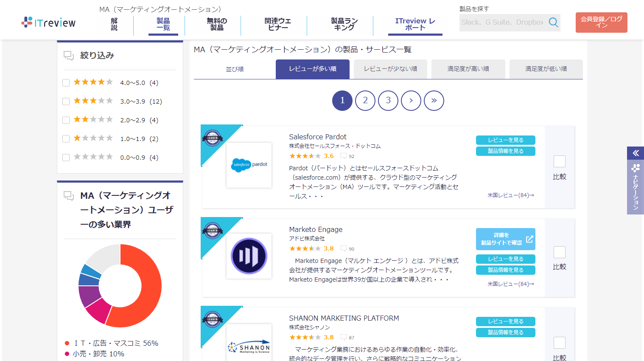Go to the last page double-arrow
The width and height of the screenshot is (644, 361).
click(434, 101)
